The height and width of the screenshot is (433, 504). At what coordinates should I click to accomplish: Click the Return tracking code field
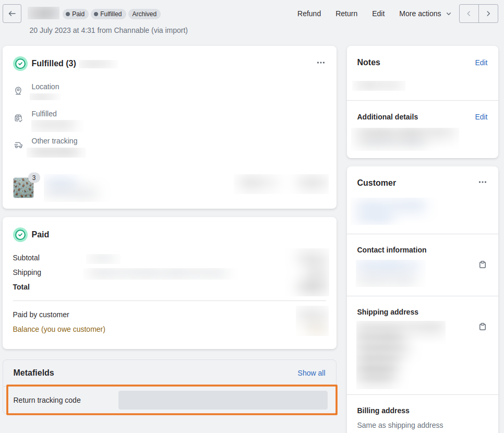223,400
